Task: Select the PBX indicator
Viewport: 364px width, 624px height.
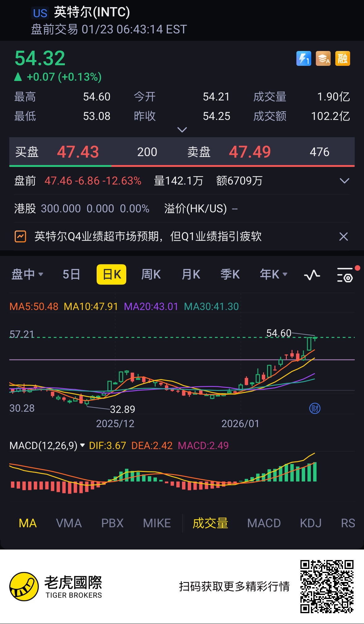Action: [x=112, y=523]
